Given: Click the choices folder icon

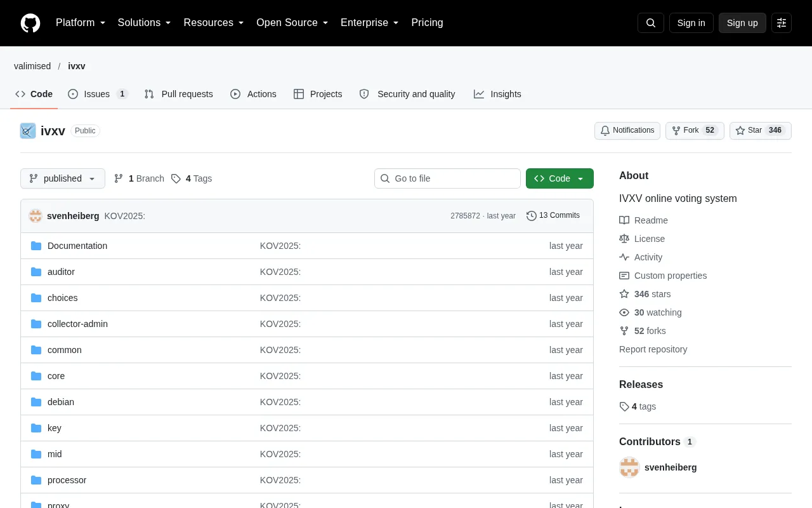Looking at the screenshot, I should point(36,298).
